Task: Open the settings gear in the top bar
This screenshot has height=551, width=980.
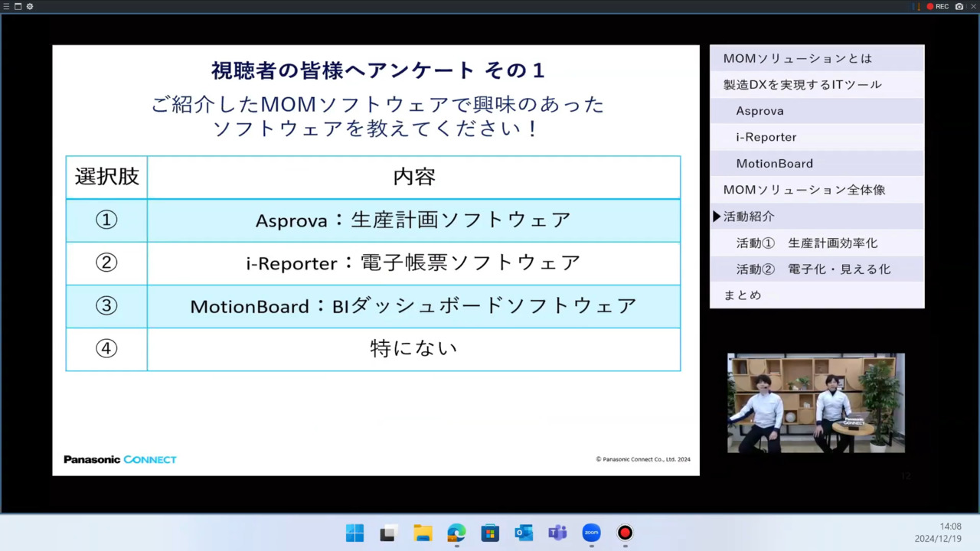Action: 30,6
